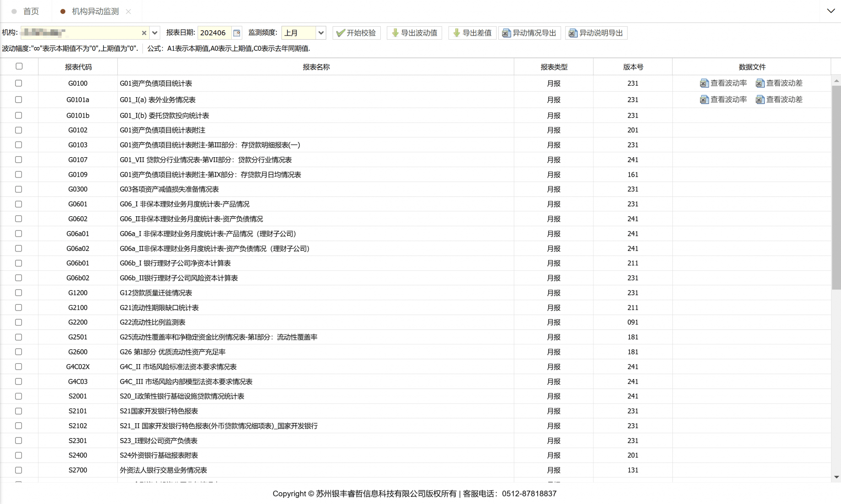
Task: Clear the 机构 field with X icon
Action: [144, 33]
